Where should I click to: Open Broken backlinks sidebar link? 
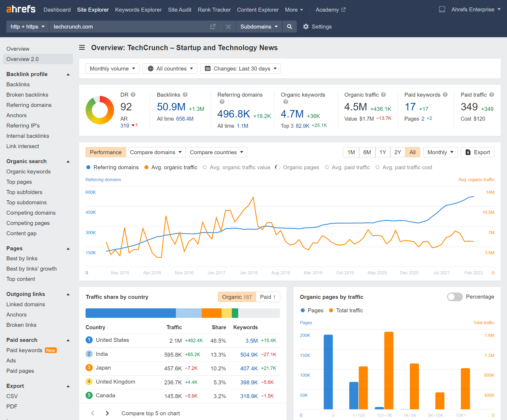pos(27,95)
